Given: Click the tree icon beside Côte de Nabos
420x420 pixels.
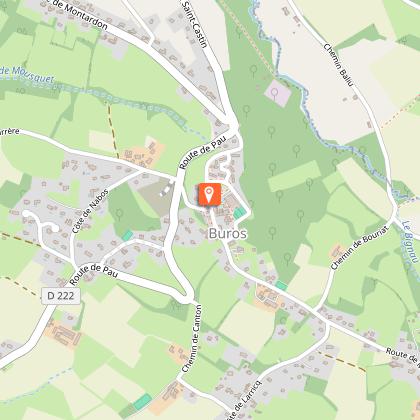Looking at the screenshot, I should (x=119, y=214).
